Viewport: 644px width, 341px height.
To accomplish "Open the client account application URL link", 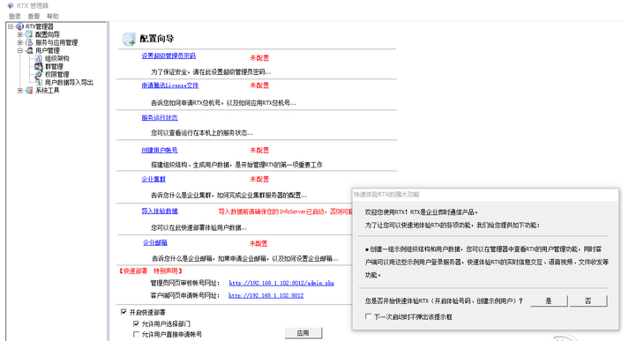I will pyautogui.click(x=266, y=295).
